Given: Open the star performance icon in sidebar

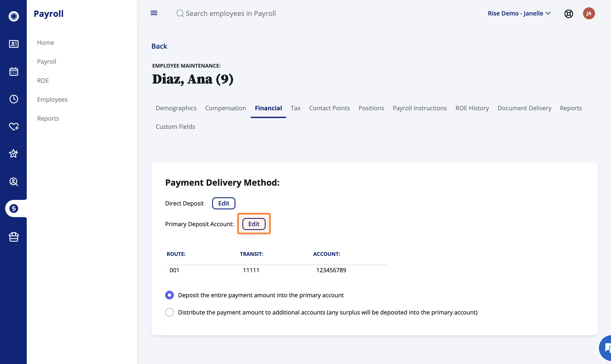Looking at the screenshot, I should [x=14, y=154].
